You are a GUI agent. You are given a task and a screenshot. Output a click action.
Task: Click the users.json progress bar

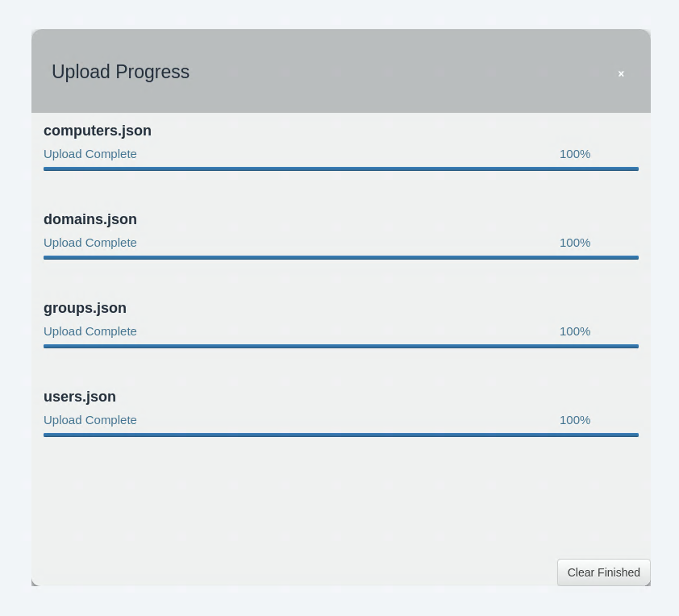pos(341,435)
